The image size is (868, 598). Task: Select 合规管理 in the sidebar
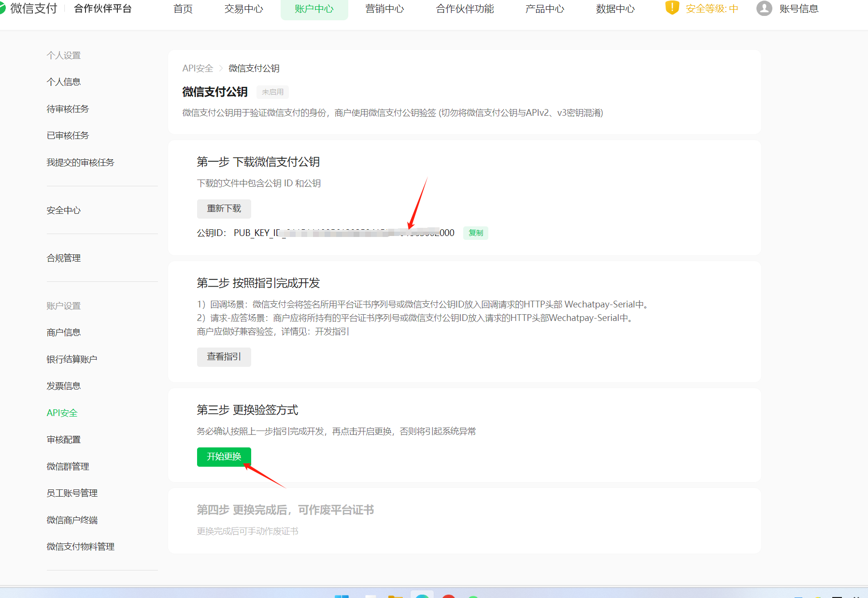[64, 258]
